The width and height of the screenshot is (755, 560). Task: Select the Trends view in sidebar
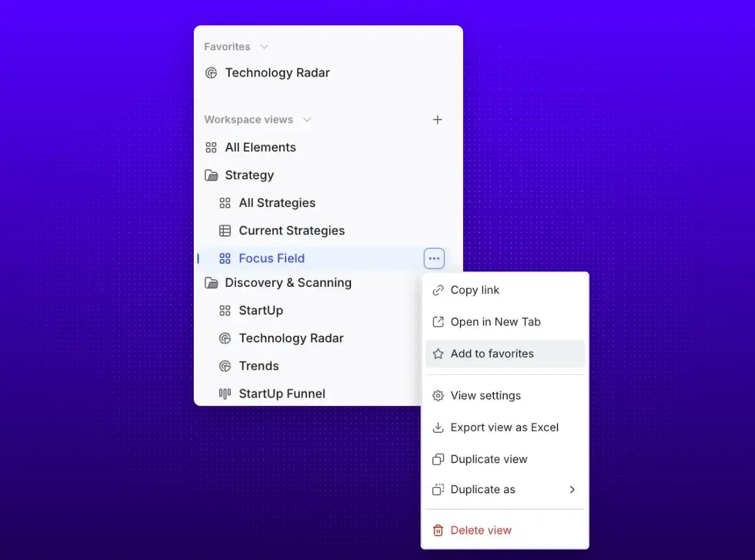click(x=258, y=366)
